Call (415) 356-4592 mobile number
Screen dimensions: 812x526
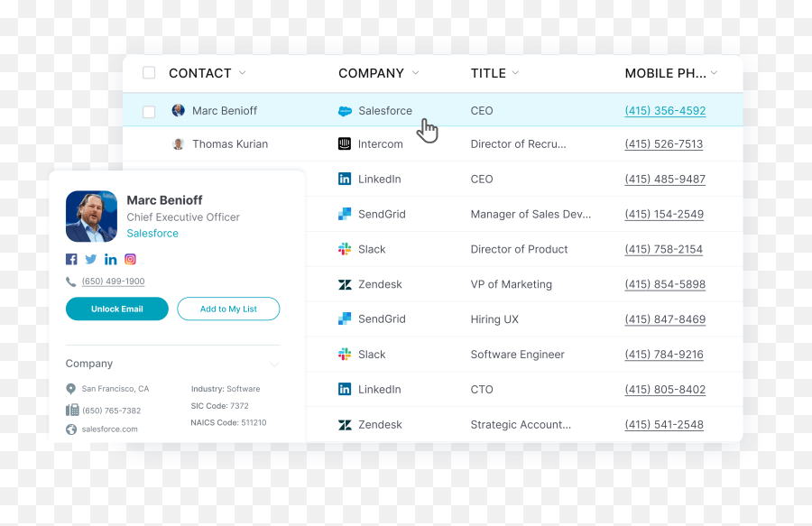(665, 110)
